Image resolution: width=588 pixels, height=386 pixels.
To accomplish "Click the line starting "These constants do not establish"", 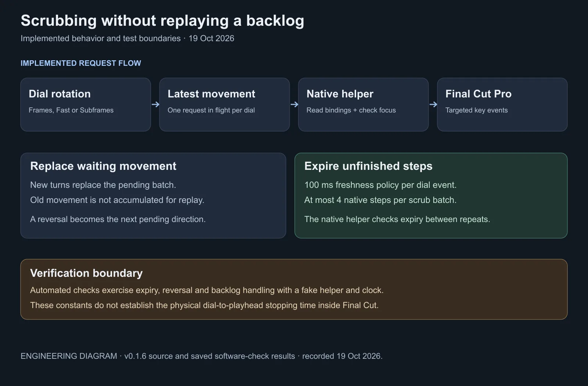I will point(204,305).
